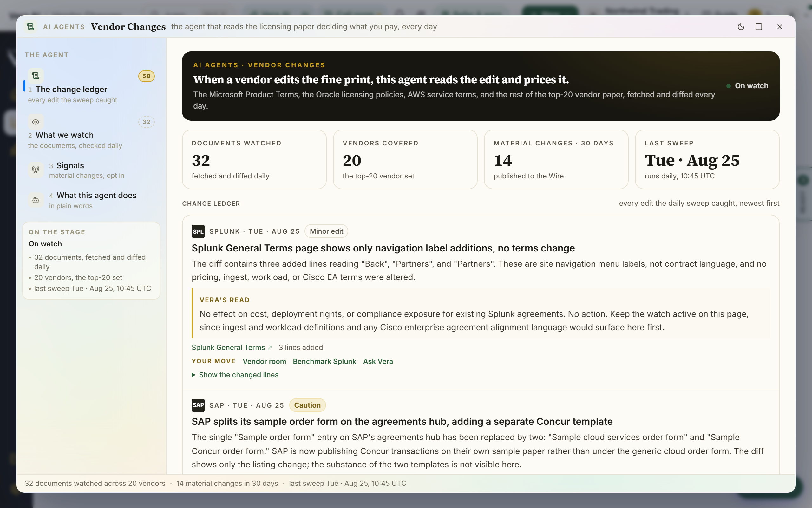The image size is (812, 508).
Task: Click the SPL vendor logo badge
Action: 198,231
